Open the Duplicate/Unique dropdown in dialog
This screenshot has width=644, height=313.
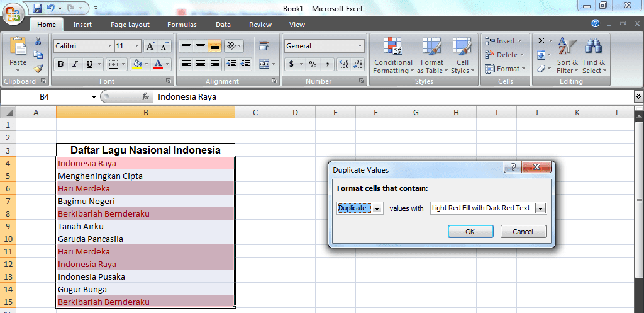[377, 208]
